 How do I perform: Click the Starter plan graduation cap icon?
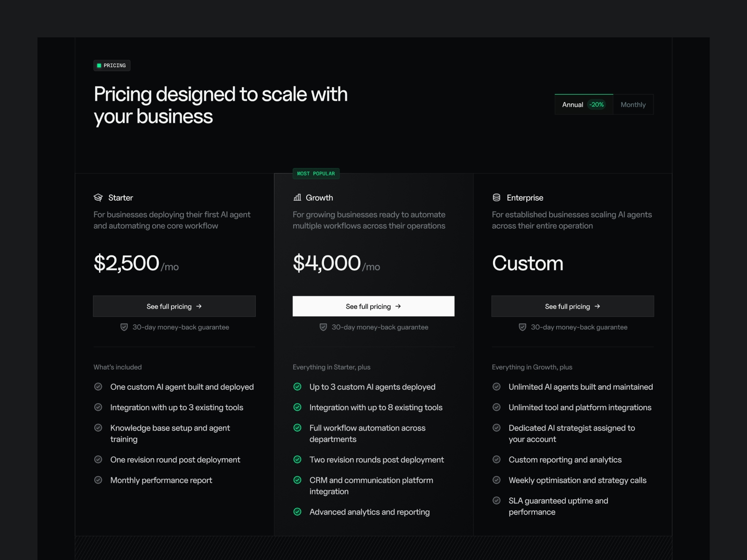98,197
